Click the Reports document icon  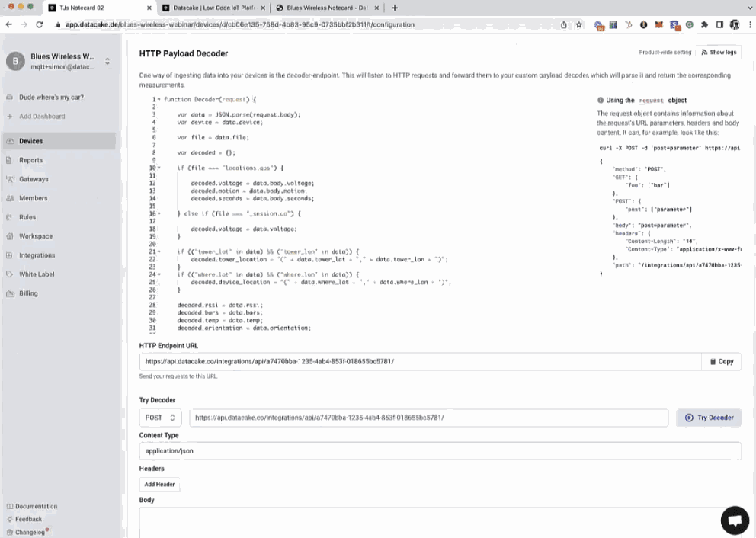pos(9,160)
